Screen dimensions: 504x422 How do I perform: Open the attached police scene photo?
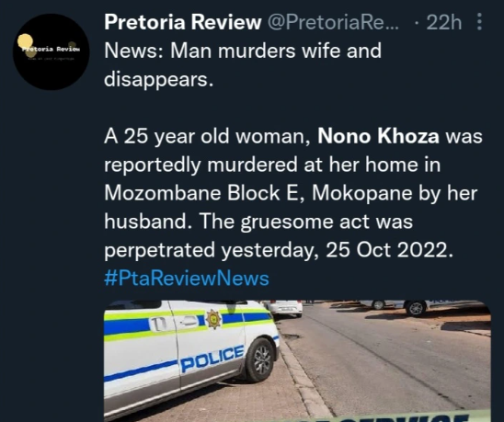(x=297, y=361)
